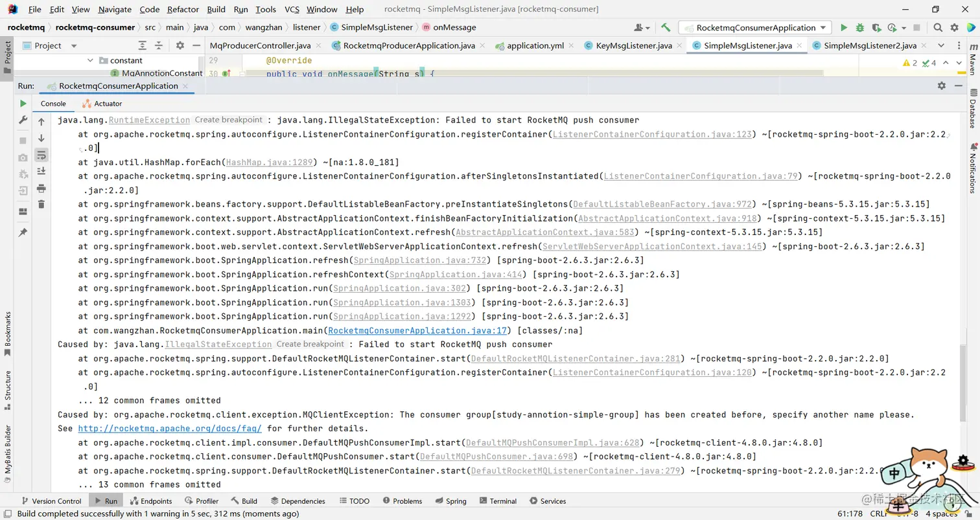Viewport: 980px width, 520px height.
Task: Open the Run panel options gear
Action: 941,85
